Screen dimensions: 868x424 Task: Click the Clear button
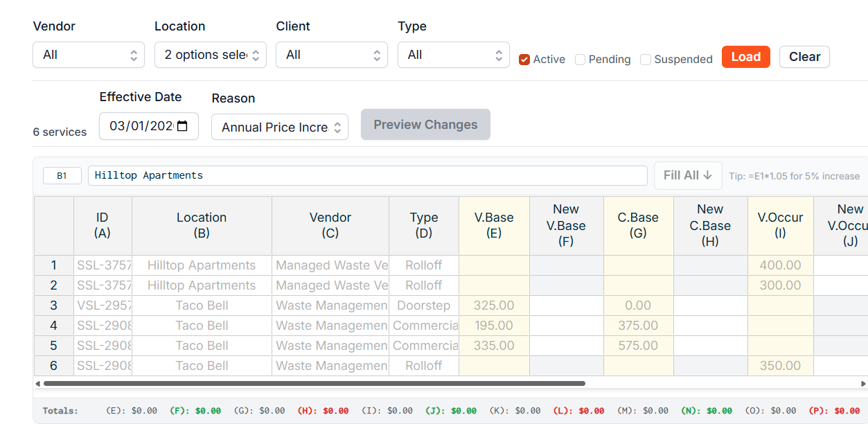point(804,57)
